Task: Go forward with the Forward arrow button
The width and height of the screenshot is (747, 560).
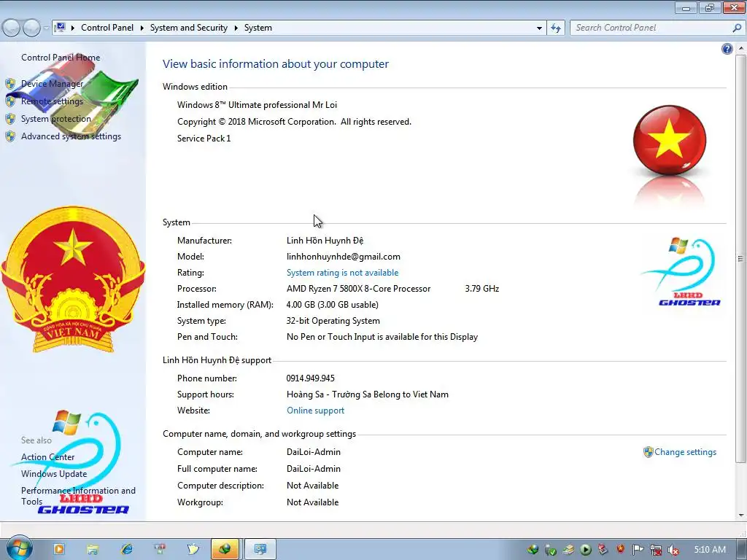Action: tap(31, 28)
